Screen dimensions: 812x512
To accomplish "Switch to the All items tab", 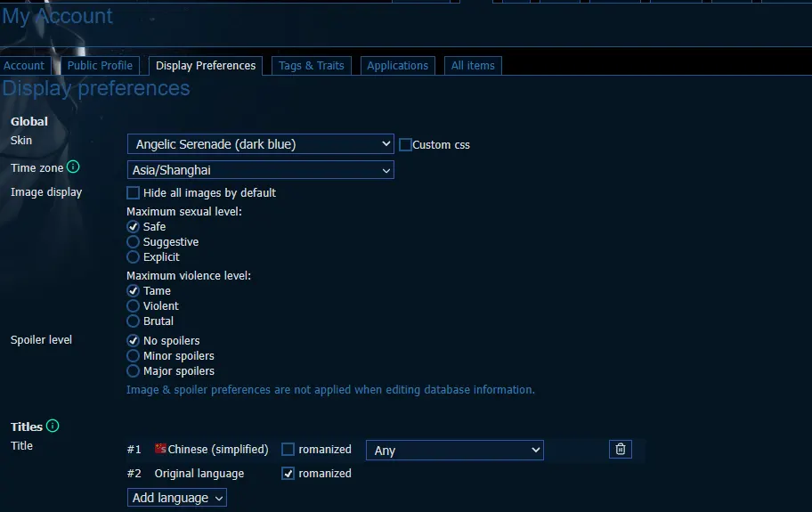I will 473,66.
